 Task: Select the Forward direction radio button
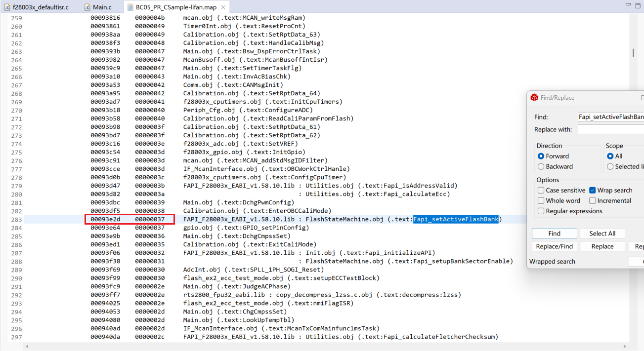[x=541, y=156]
